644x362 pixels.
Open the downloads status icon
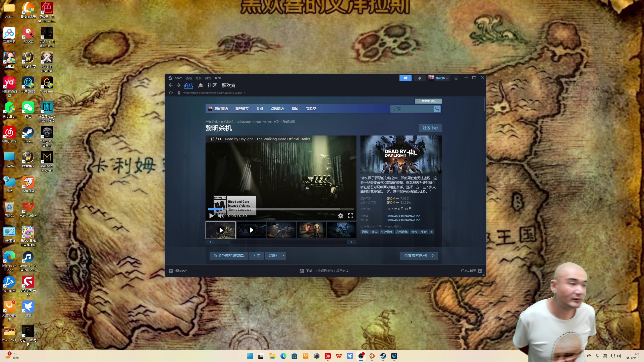301,271
